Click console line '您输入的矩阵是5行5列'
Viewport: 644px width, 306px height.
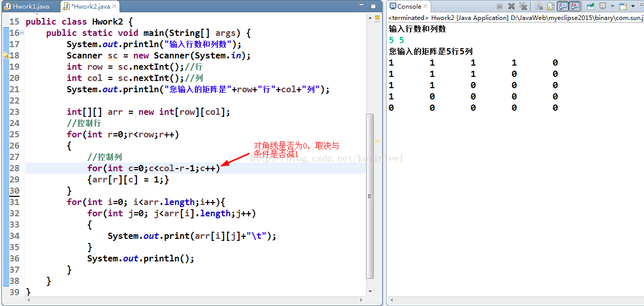[431, 51]
